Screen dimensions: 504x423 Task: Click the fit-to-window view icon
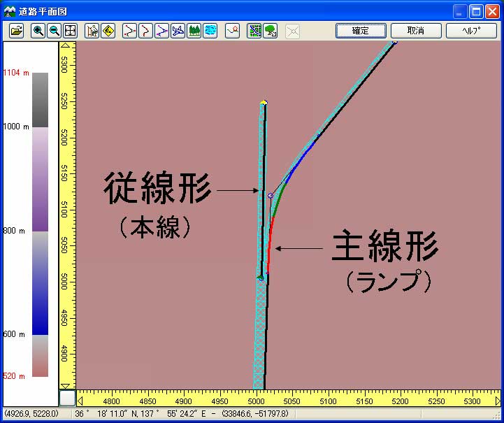(70, 31)
